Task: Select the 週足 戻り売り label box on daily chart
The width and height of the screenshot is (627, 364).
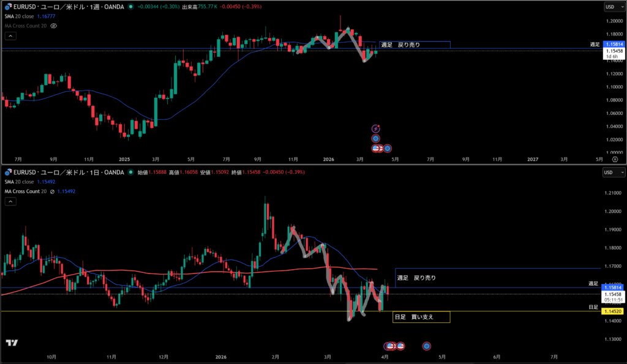Action: [416, 278]
